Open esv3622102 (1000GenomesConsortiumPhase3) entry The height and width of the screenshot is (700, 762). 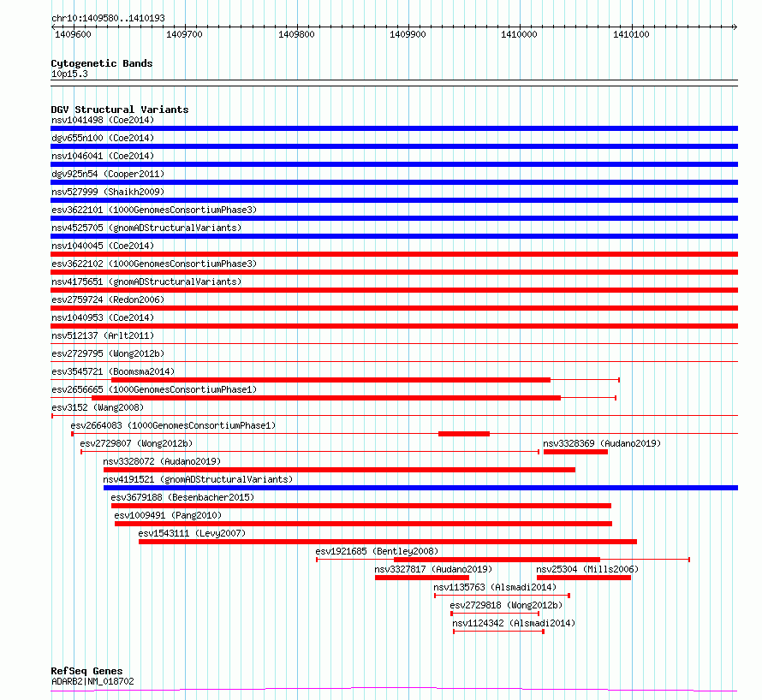coord(154,264)
